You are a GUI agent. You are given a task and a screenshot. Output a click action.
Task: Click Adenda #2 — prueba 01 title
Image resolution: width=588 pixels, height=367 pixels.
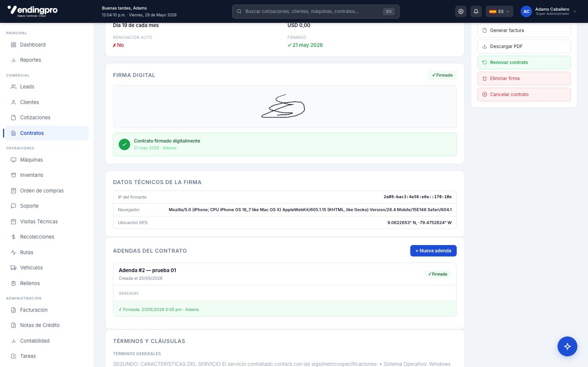[x=147, y=270]
